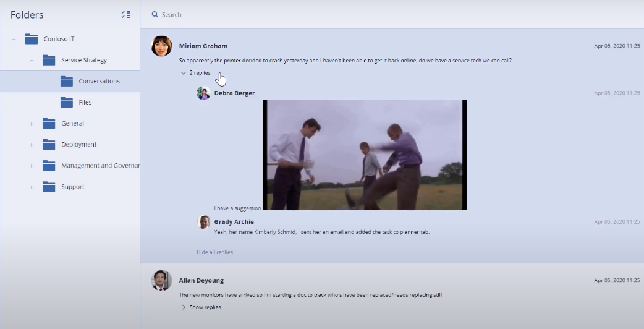Image resolution: width=644 pixels, height=329 pixels.
Task: Click the Allan Deyoung name
Action: click(201, 281)
